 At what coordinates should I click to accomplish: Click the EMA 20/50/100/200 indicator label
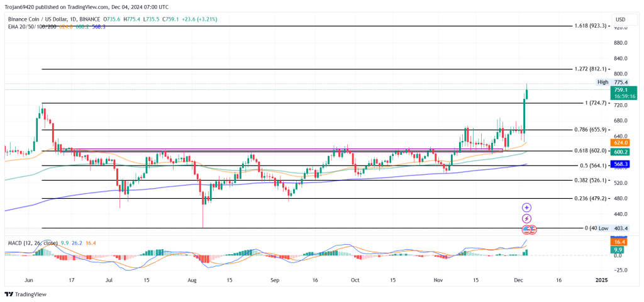pyautogui.click(x=33, y=26)
